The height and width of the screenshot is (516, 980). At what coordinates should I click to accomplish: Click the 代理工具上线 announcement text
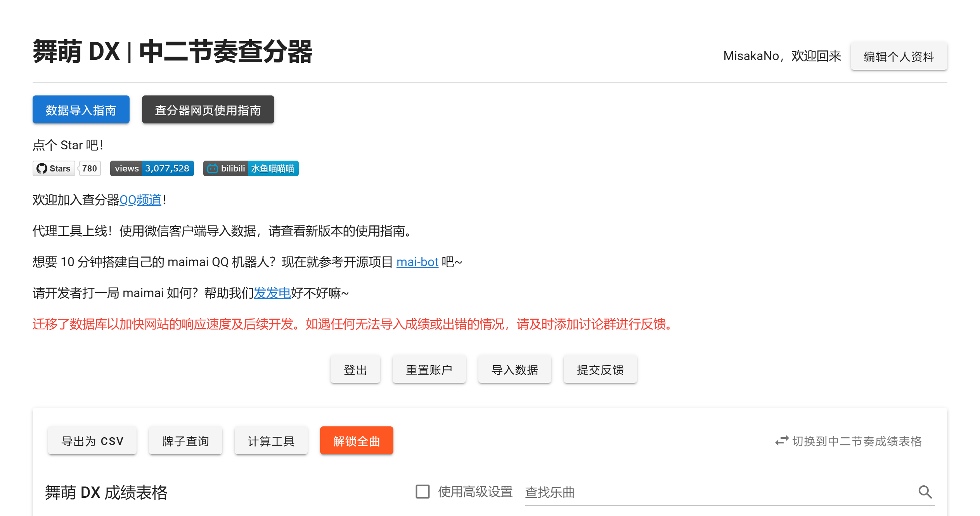click(x=222, y=231)
